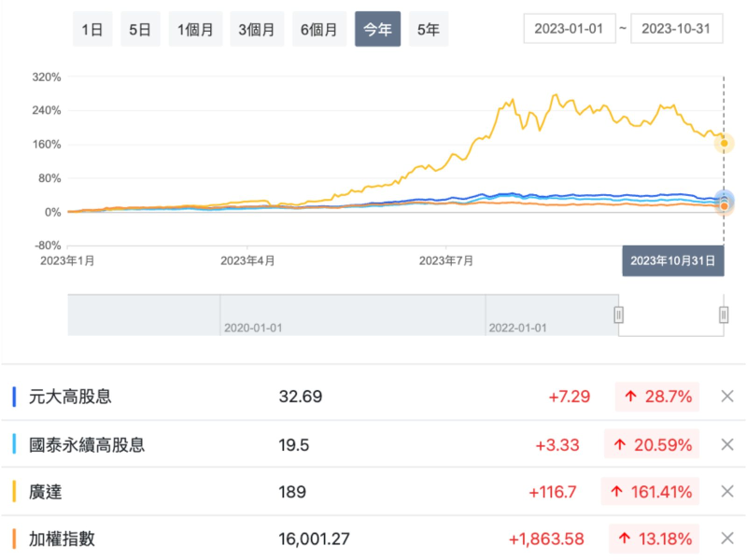Switch chart to 6個月 range
The image size is (747, 560).
tap(318, 29)
